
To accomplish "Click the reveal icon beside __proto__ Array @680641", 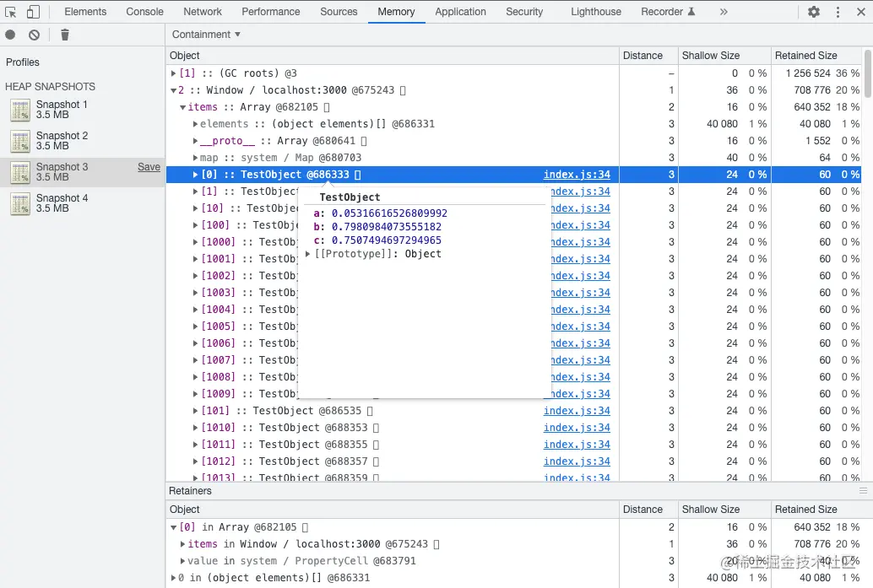I will click(364, 141).
